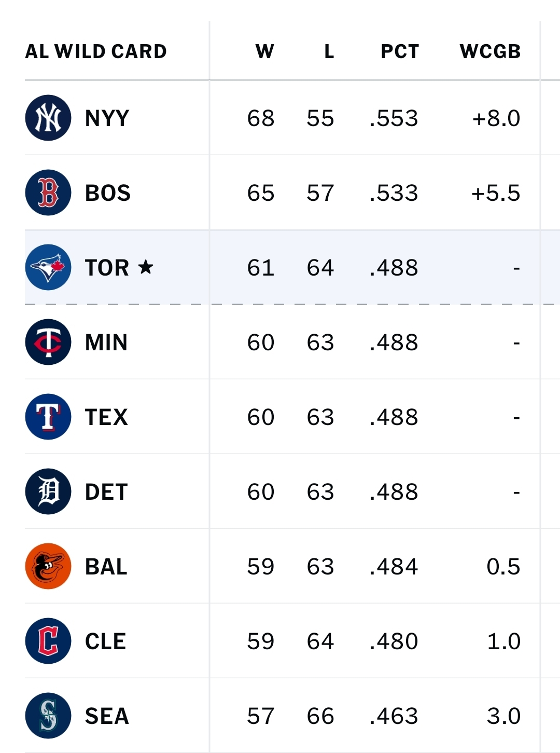Click the Minnesota Twins logo

point(48,342)
